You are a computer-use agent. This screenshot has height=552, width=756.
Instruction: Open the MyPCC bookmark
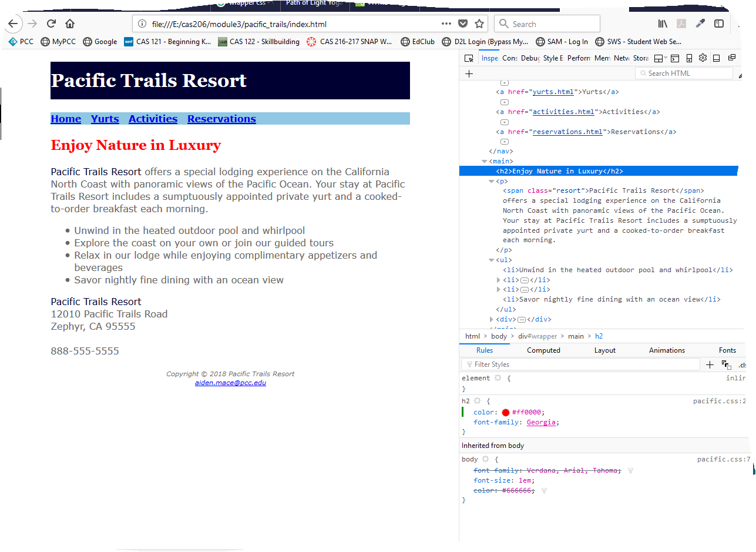(58, 42)
